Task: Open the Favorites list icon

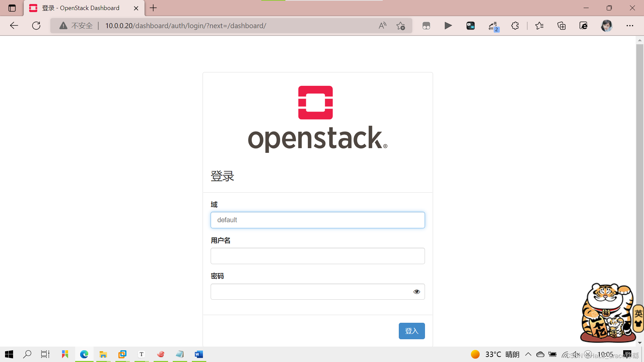Action: (539, 25)
